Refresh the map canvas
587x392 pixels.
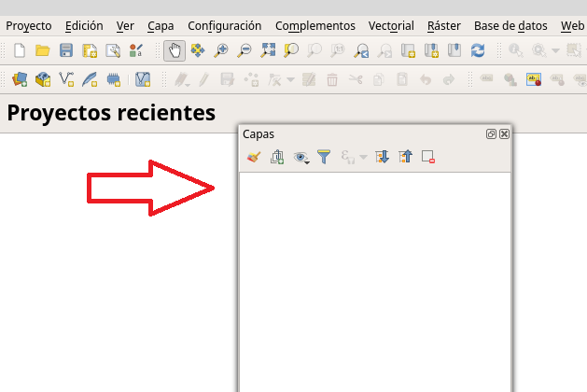pos(478,51)
